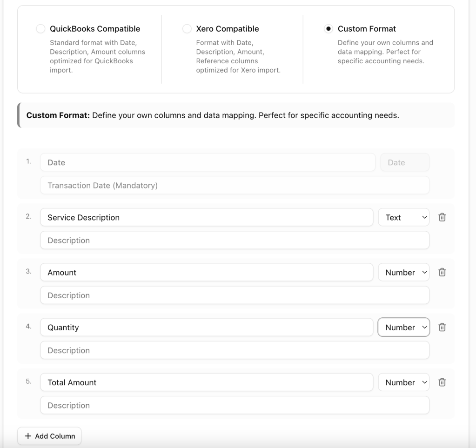The width and height of the screenshot is (476, 448).
Task: Focus the description field under Quantity
Action: pos(235,350)
